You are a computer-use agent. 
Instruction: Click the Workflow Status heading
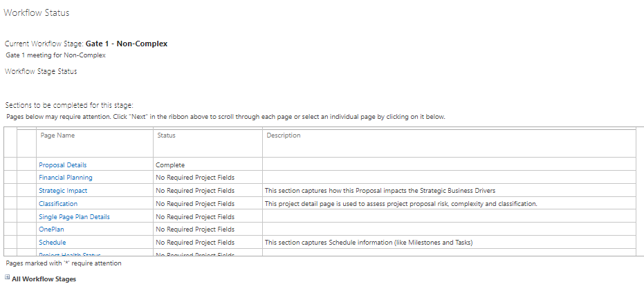tap(37, 13)
